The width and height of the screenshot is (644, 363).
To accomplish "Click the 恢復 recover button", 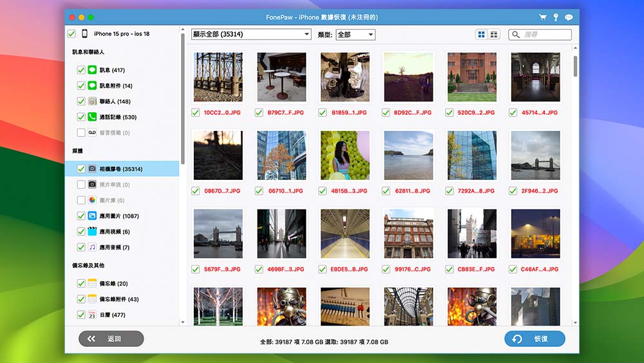I will click(x=535, y=338).
